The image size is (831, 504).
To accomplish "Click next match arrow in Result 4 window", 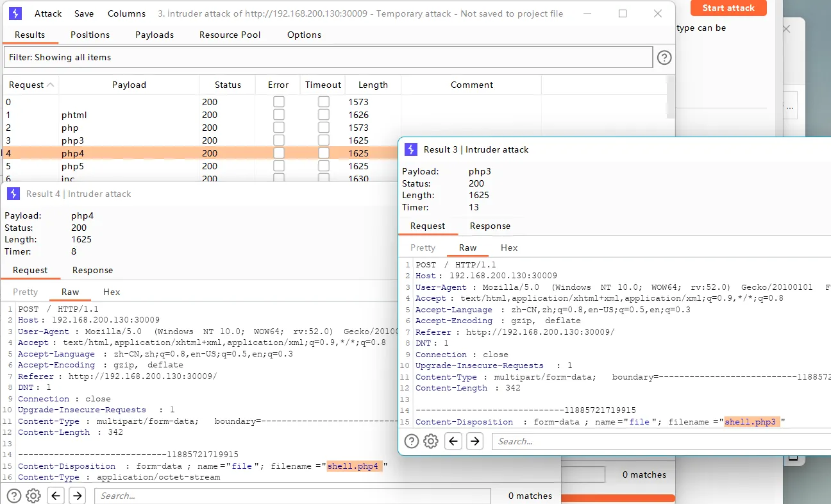I will pos(77,496).
